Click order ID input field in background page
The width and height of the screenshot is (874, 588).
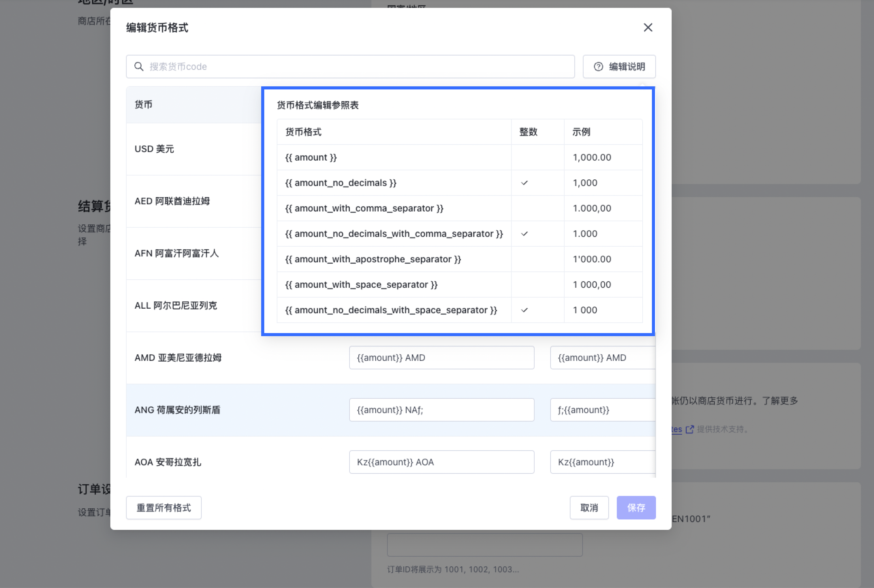485,545
